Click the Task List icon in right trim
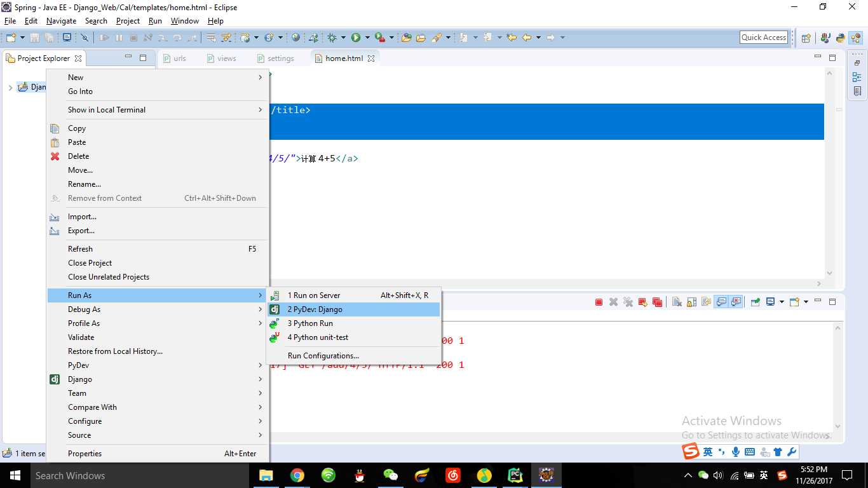868x488 pixels. click(857, 91)
